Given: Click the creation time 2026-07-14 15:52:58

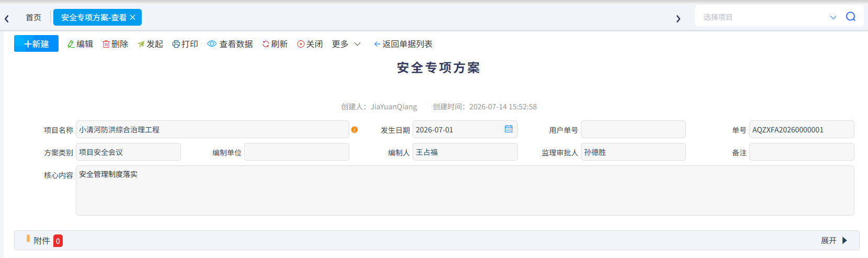Looking at the screenshot, I should coord(503,107).
